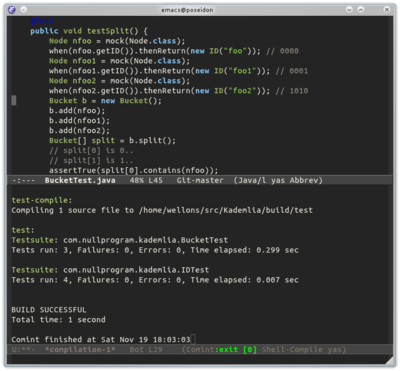
Task: Click the comment // split[1] is 1..
Action: (91, 161)
